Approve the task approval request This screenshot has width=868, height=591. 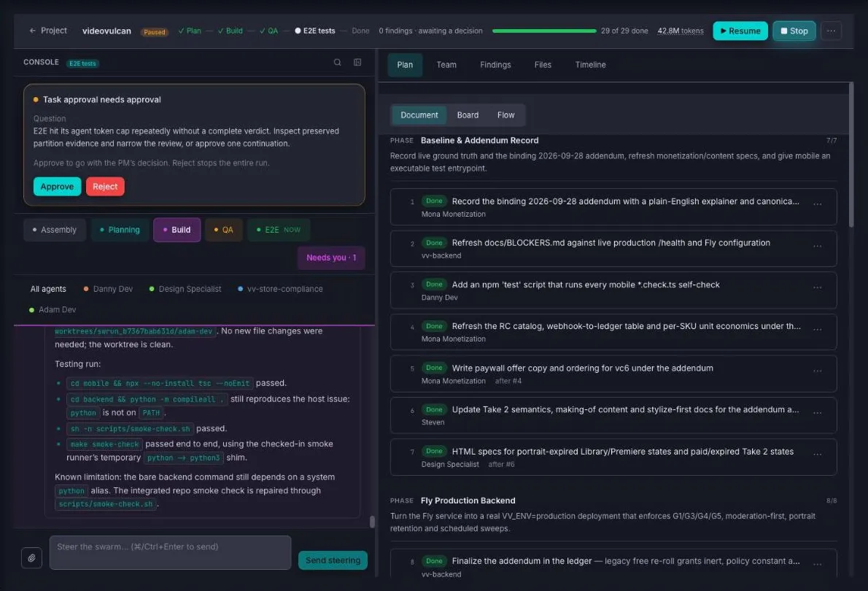[x=57, y=186]
